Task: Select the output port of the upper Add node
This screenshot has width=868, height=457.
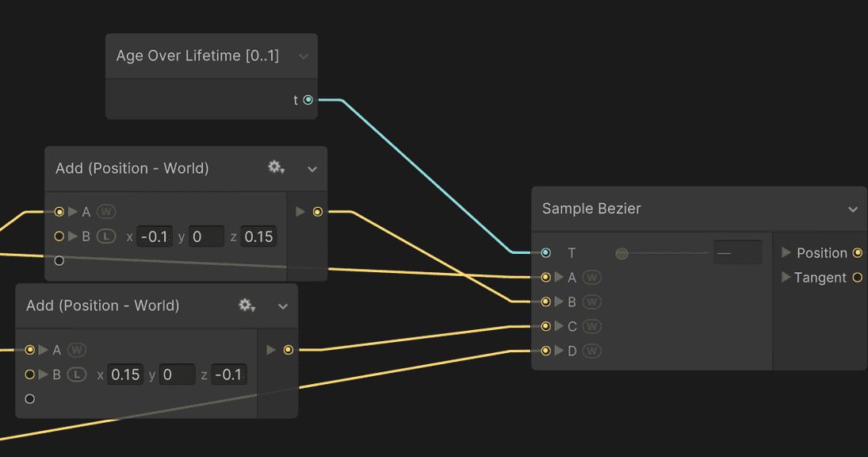Action: point(318,211)
